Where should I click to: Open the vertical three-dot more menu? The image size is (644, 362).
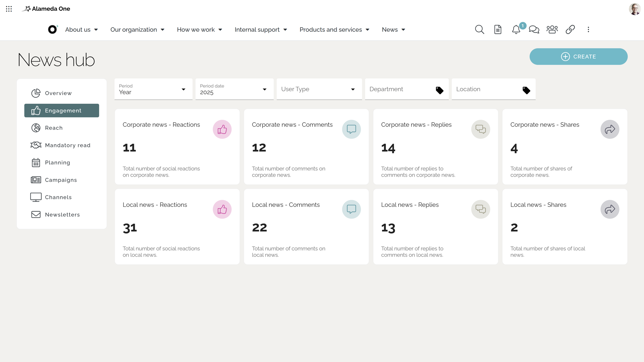tap(588, 30)
